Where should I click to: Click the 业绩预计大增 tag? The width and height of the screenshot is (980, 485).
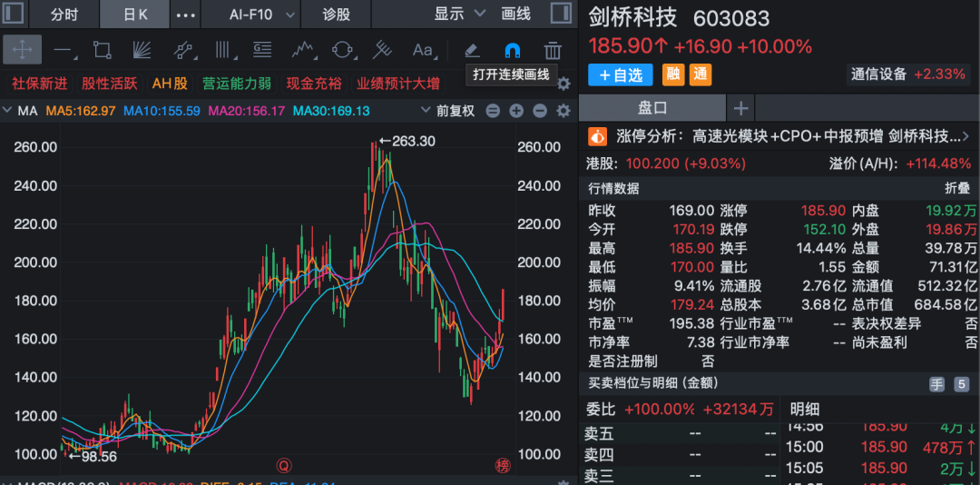click(x=398, y=84)
